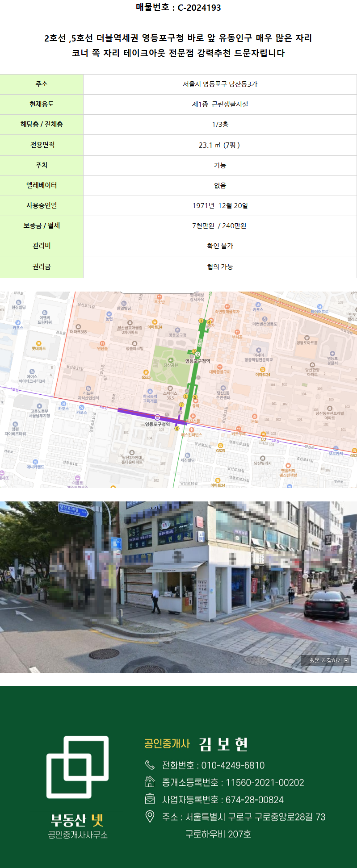Click the 옥소반 restaurant marker on the map
This screenshot has height=868, width=357.
[x=159, y=297]
